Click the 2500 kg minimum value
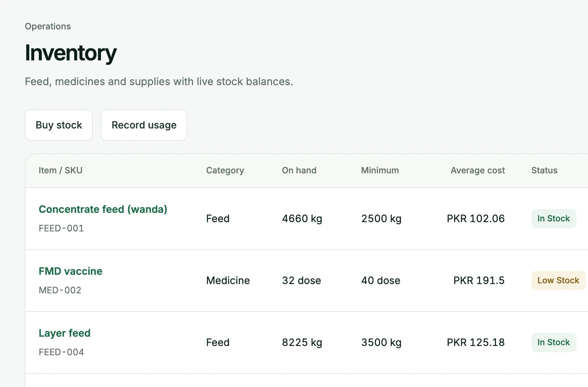The width and height of the screenshot is (588, 387). click(381, 219)
